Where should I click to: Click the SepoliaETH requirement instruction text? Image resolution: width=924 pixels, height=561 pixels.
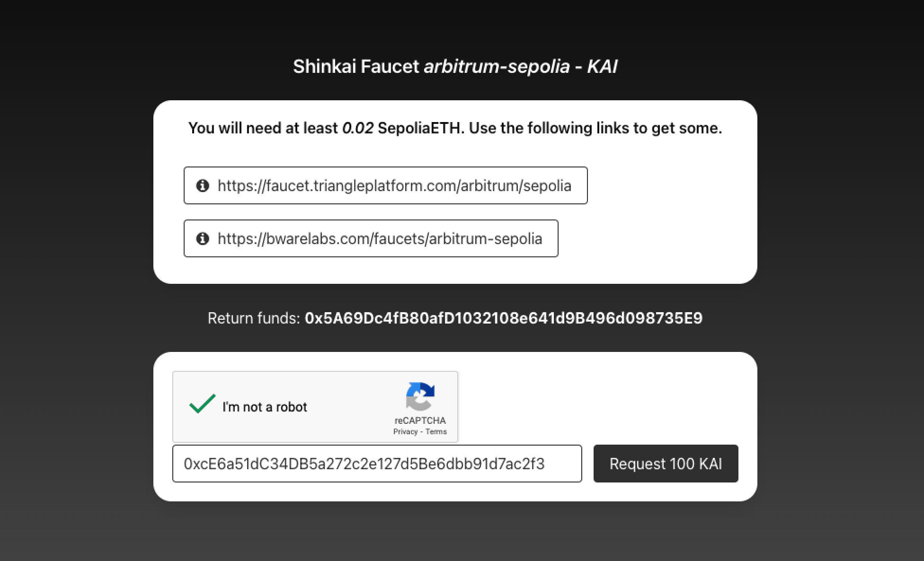point(455,127)
